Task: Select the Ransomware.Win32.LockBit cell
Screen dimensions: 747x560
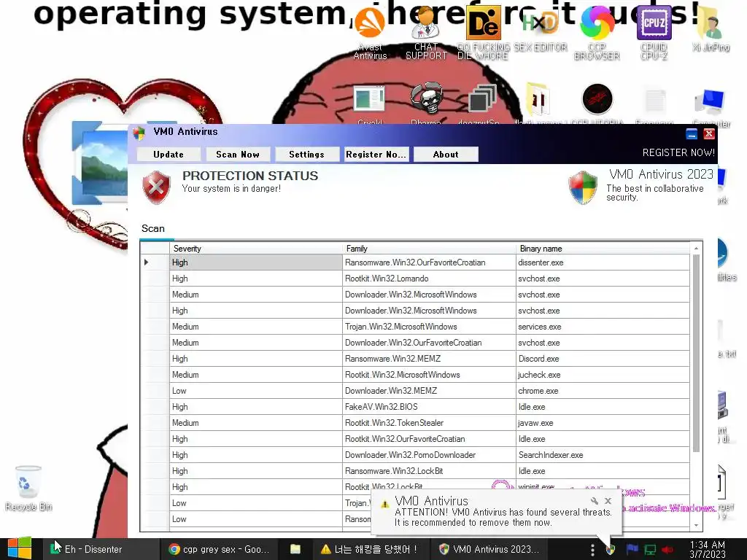Action: (x=429, y=471)
